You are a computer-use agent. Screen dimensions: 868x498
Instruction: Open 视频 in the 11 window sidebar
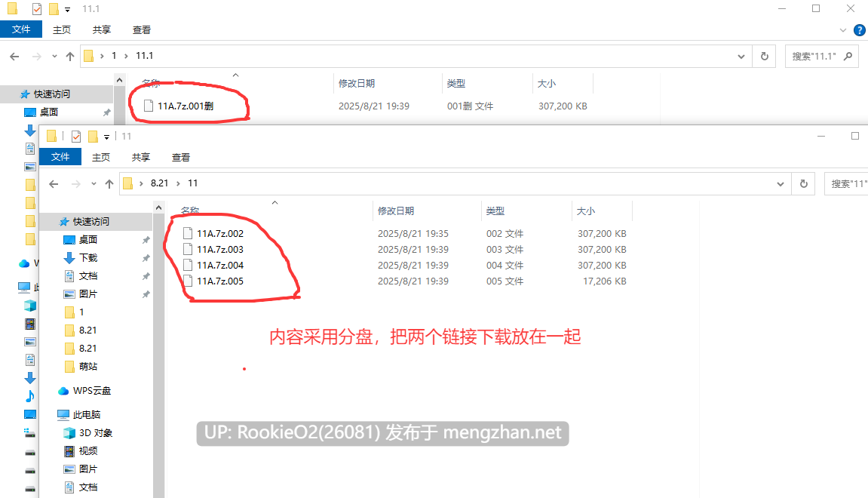pyautogui.click(x=88, y=451)
